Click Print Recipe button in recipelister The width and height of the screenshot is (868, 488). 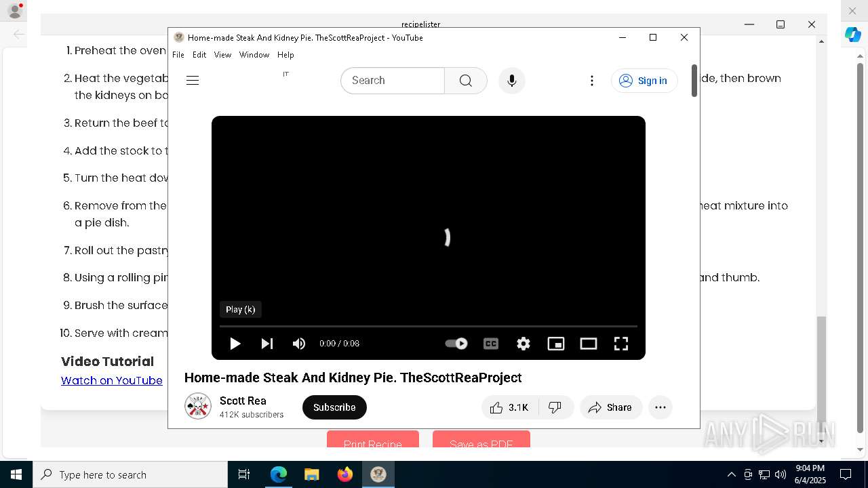click(x=373, y=439)
